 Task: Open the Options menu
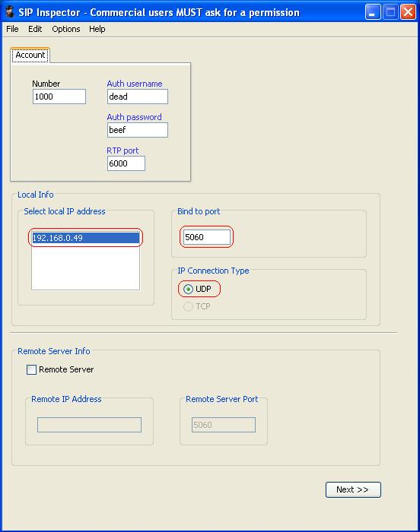coord(66,29)
